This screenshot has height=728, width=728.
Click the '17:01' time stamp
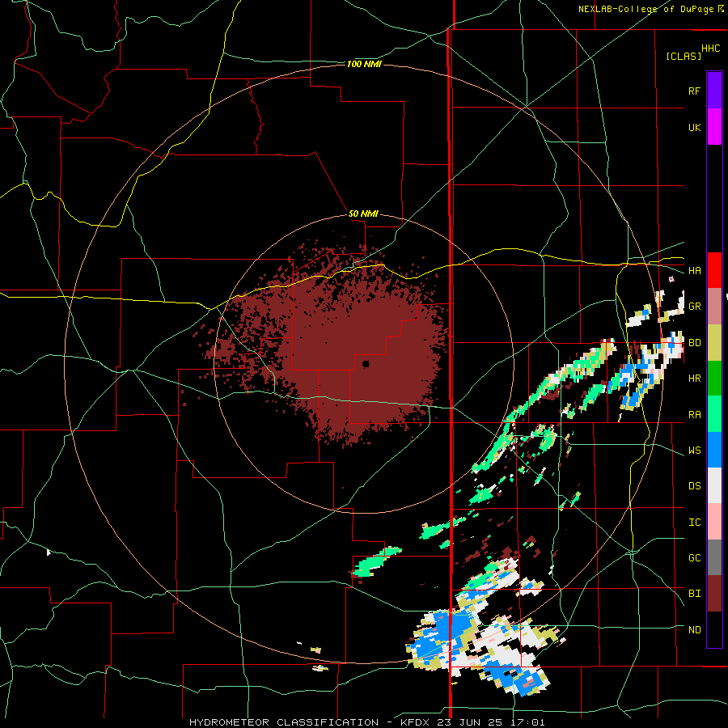[x=529, y=722]
